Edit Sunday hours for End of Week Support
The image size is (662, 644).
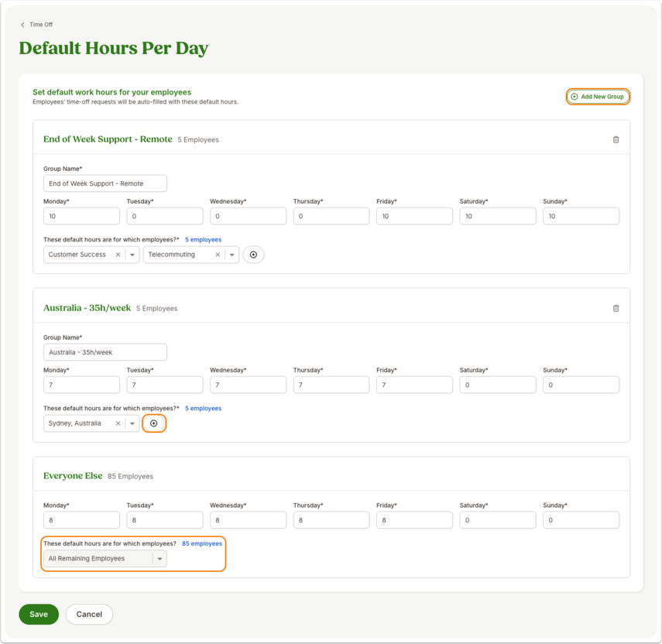581,216
